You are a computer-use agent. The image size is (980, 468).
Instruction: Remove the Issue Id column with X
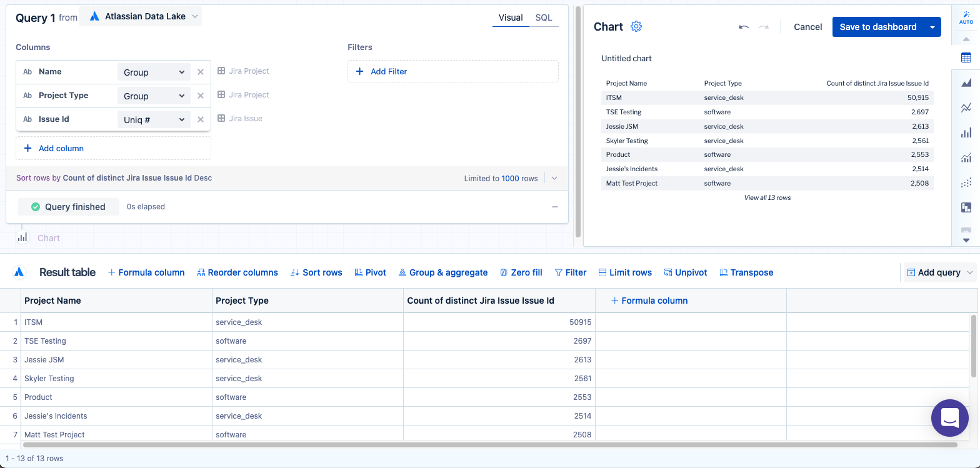pos(201,119)
